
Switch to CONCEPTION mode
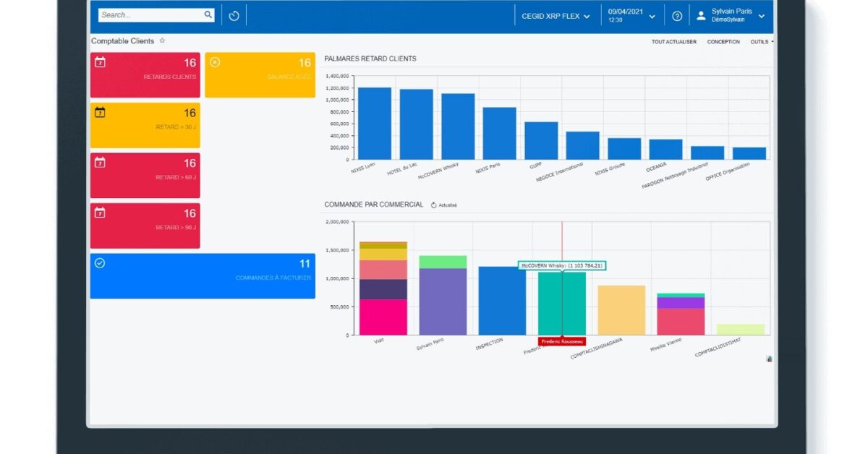[724, 41]
